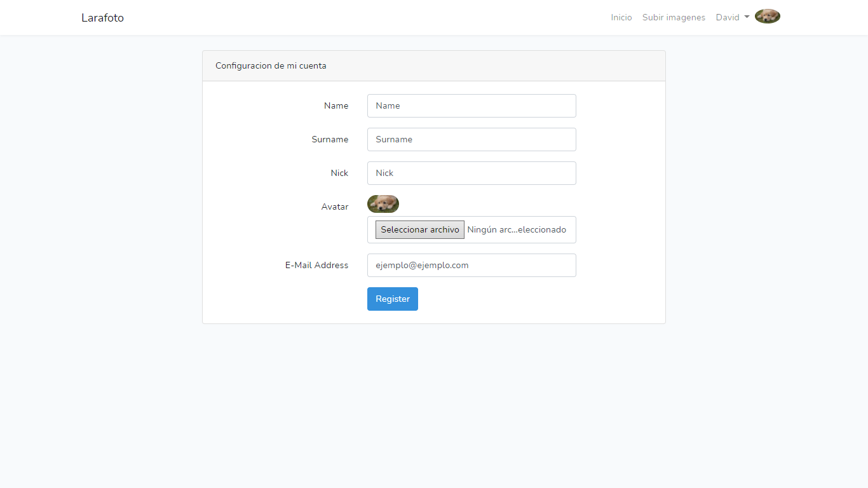Click the 'Configuracion de mi cuenta' header text

[271, 65]
